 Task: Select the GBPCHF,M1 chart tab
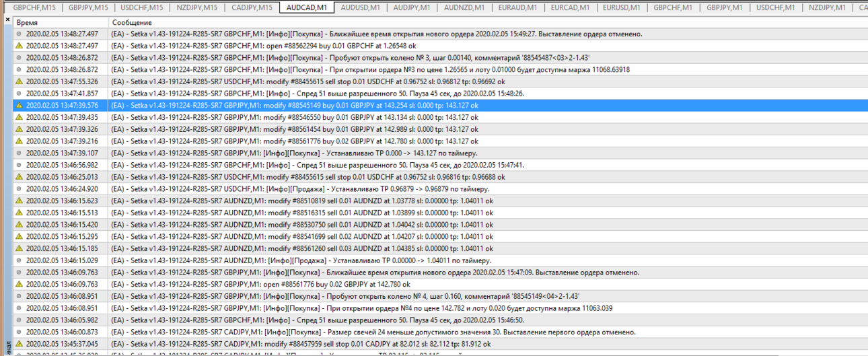tap(674, 7)
